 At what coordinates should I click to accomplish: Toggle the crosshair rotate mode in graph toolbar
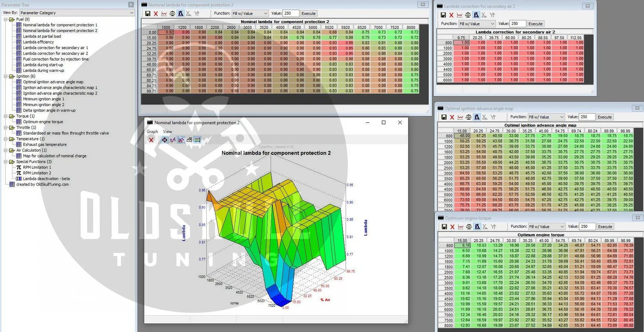pyautogui.click(x=164, y=140)
